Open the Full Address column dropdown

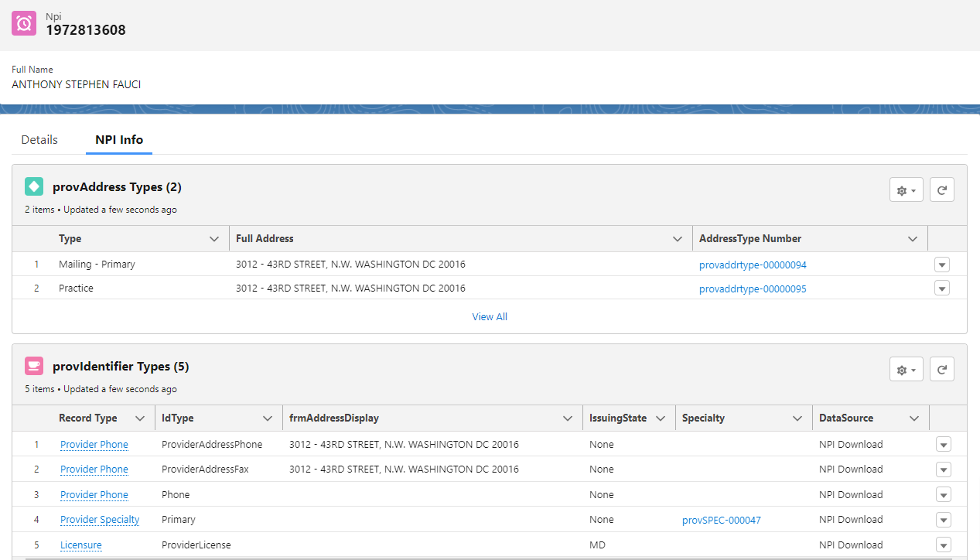(x=678, y=238)
